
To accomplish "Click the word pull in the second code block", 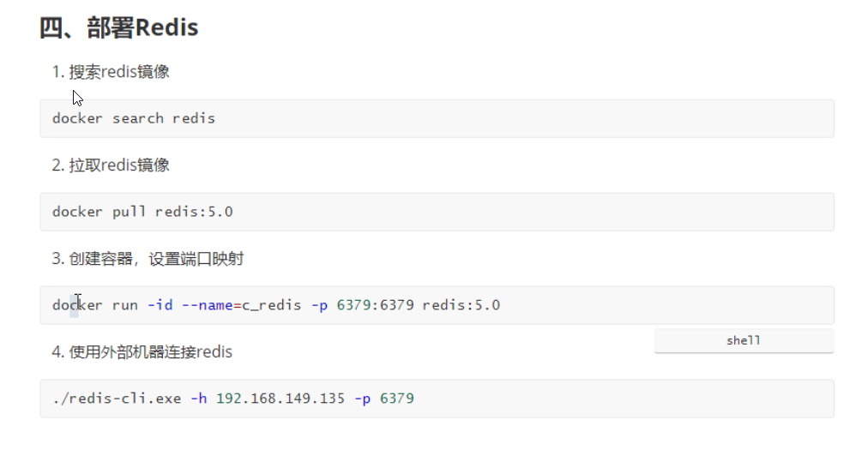I will click(130, 212).
